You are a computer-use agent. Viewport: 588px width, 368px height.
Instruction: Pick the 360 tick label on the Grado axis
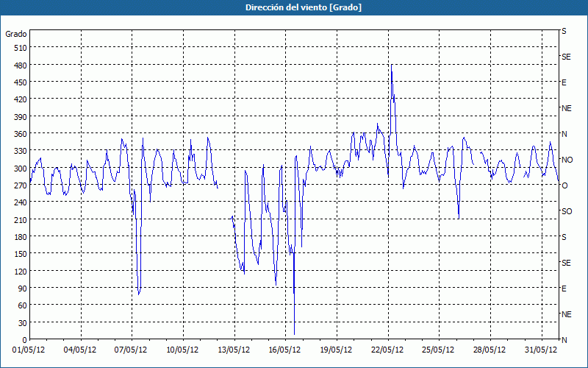pyautogui.click(x=21, y=134)
